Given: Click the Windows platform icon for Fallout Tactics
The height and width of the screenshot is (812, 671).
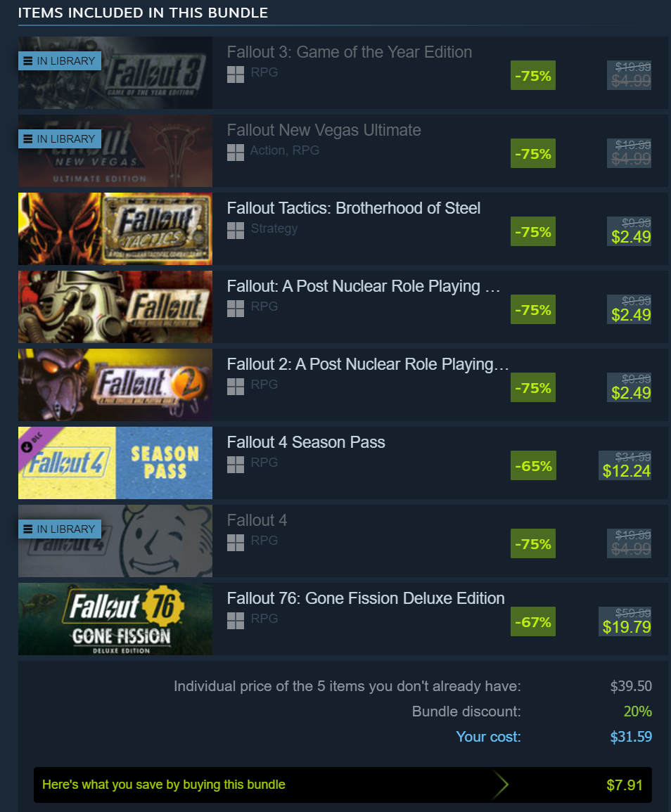Looking at the screenshot, I should [x=235, y=231].
